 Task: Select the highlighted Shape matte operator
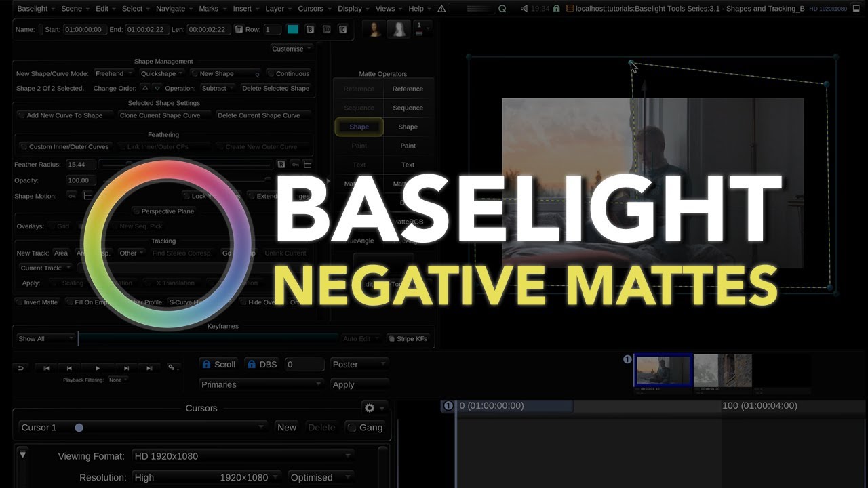point(359,127)
